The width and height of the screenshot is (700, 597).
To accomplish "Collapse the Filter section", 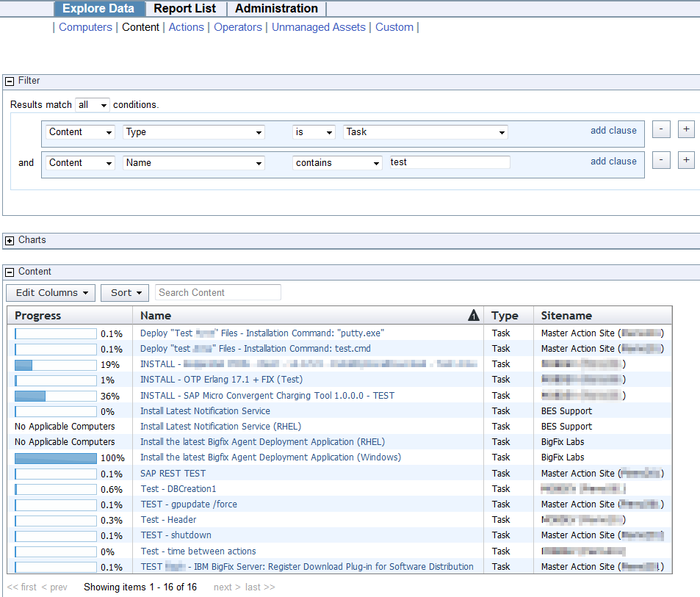I will coord(9,81).
